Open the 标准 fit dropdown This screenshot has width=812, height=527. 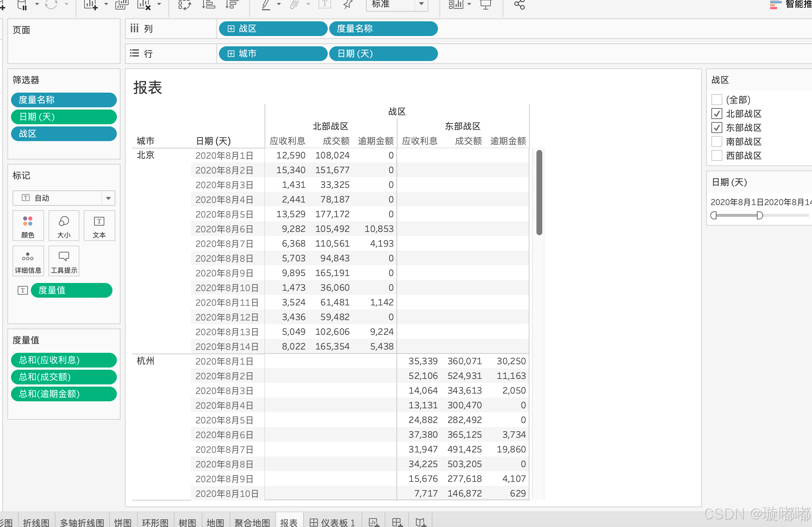[421, 4]
